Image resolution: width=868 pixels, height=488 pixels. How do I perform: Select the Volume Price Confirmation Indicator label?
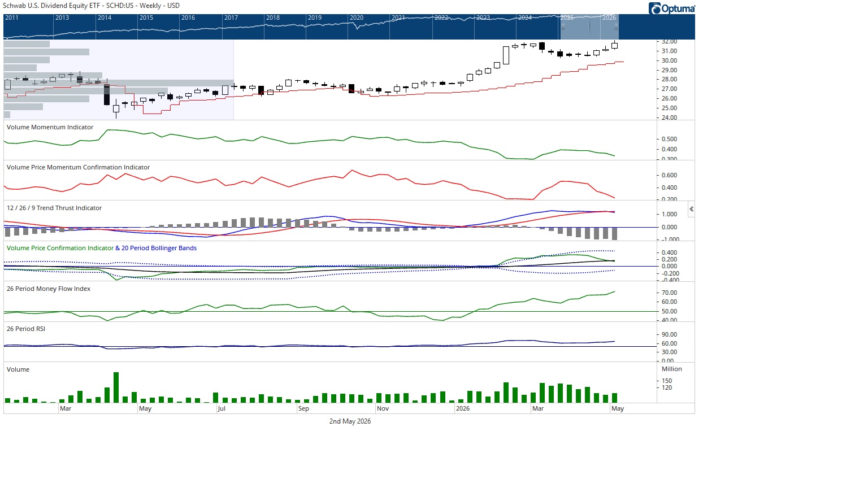pyautogui.click(x=60, y=248)
